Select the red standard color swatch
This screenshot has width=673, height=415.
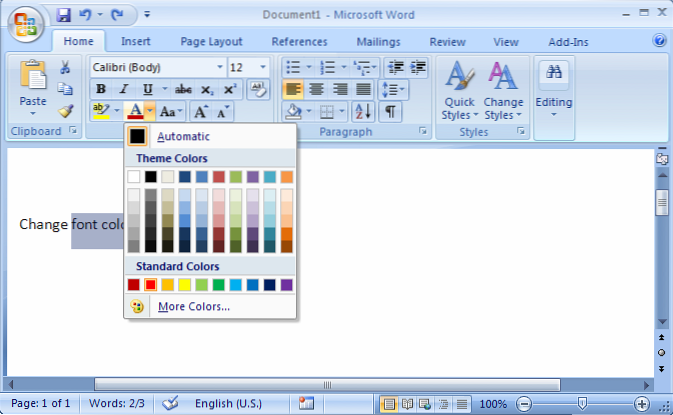pos(151,285)
